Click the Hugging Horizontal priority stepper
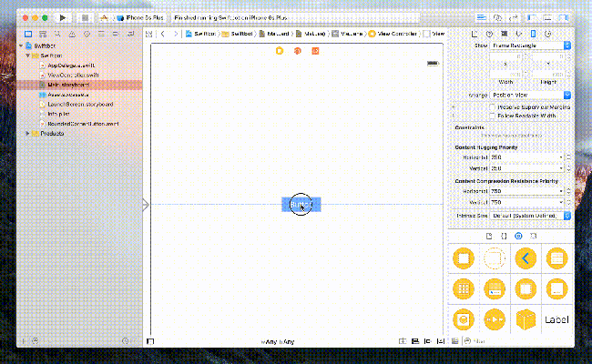 (568, 157)
